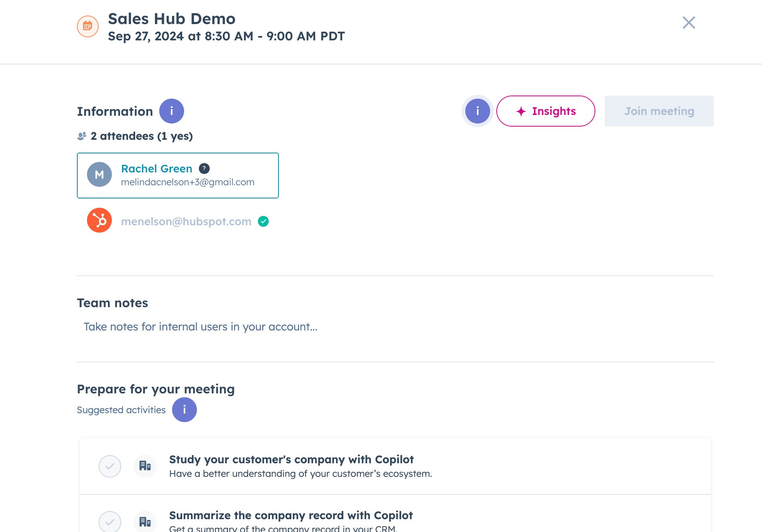Click the orange calendar meeting icon
This screenshot has height=532, width=762.
pyautogui.click(x=87, y=26)
